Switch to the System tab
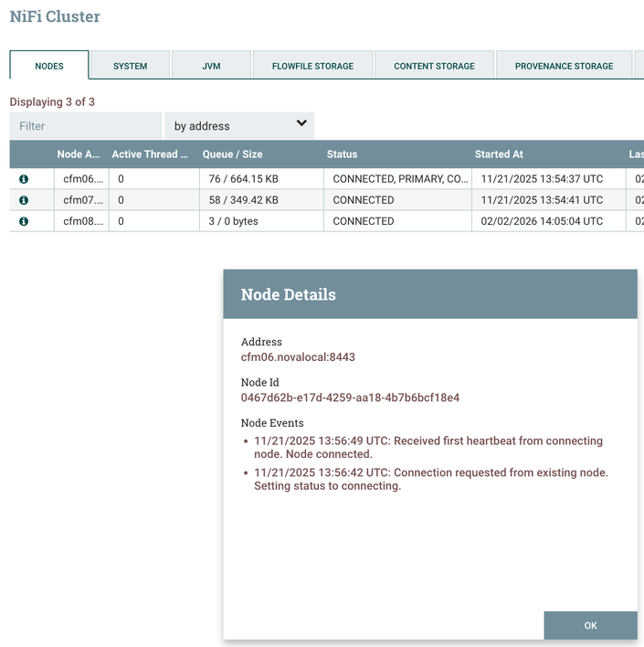Image resolution: width=644 pixels, height=647 pixels. (130, 66)
